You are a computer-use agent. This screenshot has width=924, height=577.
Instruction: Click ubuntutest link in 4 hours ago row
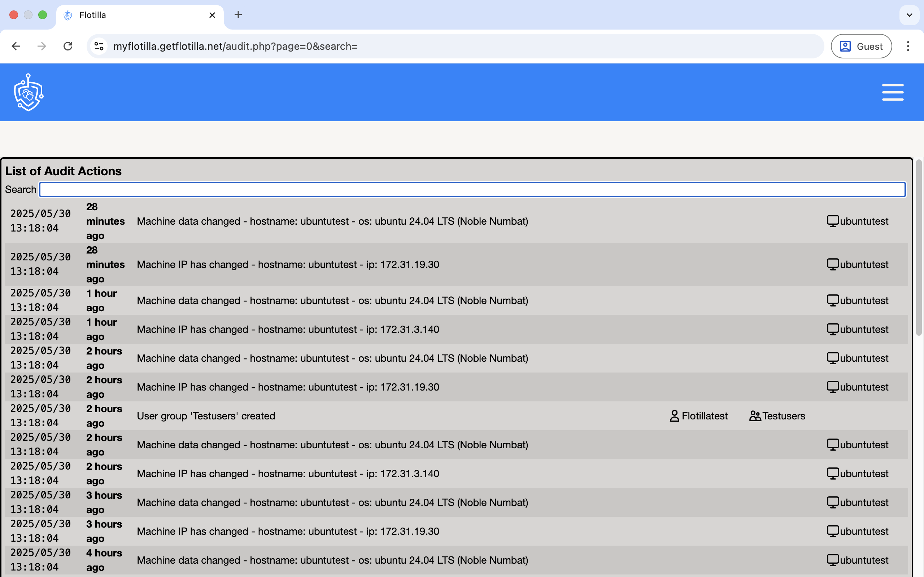click(x=864, y=560)
